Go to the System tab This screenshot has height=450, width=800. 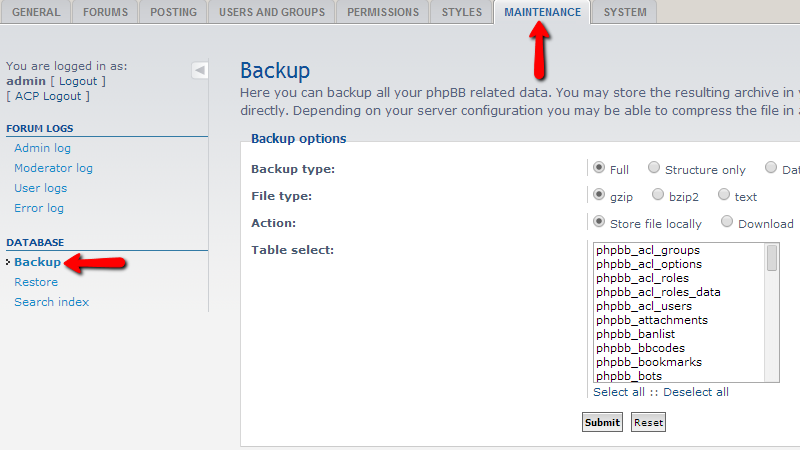625,12
